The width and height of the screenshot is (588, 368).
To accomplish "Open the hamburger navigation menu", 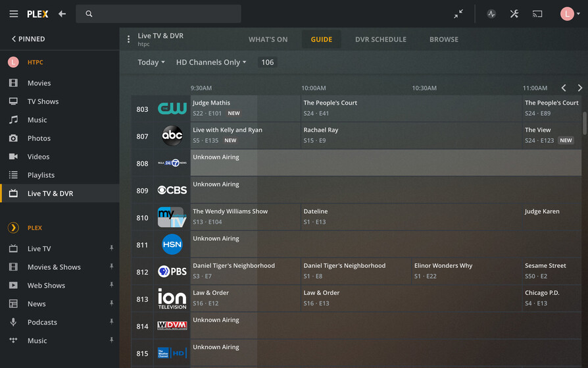I will 14,14.
